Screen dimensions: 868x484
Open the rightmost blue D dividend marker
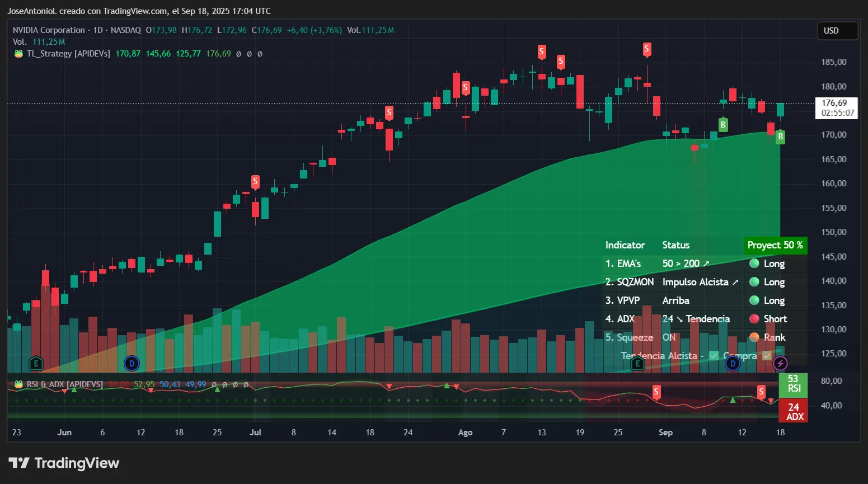733,364
